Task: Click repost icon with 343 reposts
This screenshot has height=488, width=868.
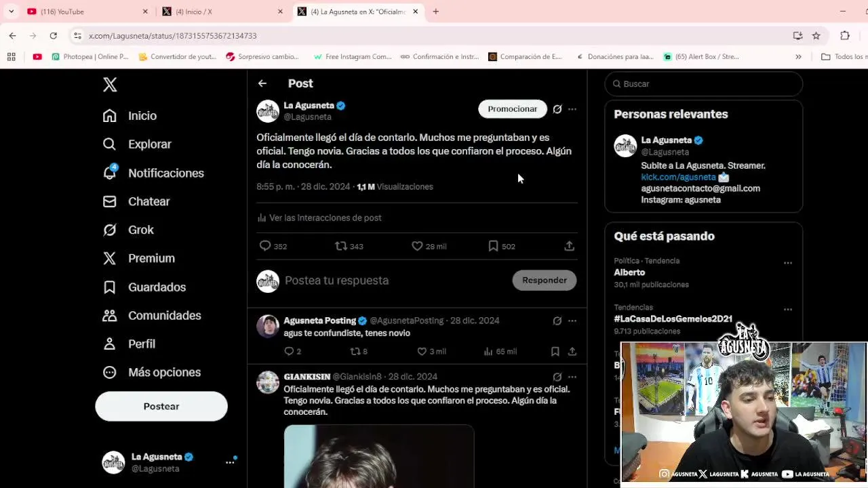Action: pyautogui.click(x=341, y=246)
